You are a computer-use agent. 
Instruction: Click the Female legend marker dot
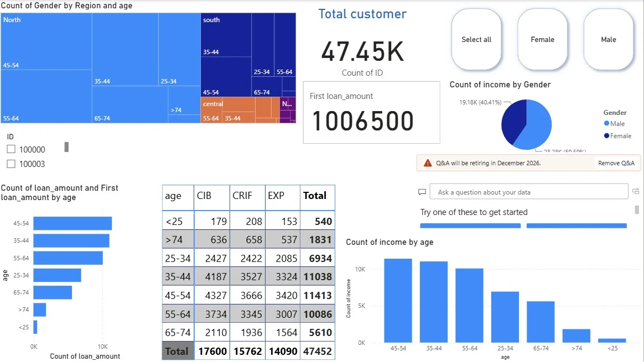[606, 136]
